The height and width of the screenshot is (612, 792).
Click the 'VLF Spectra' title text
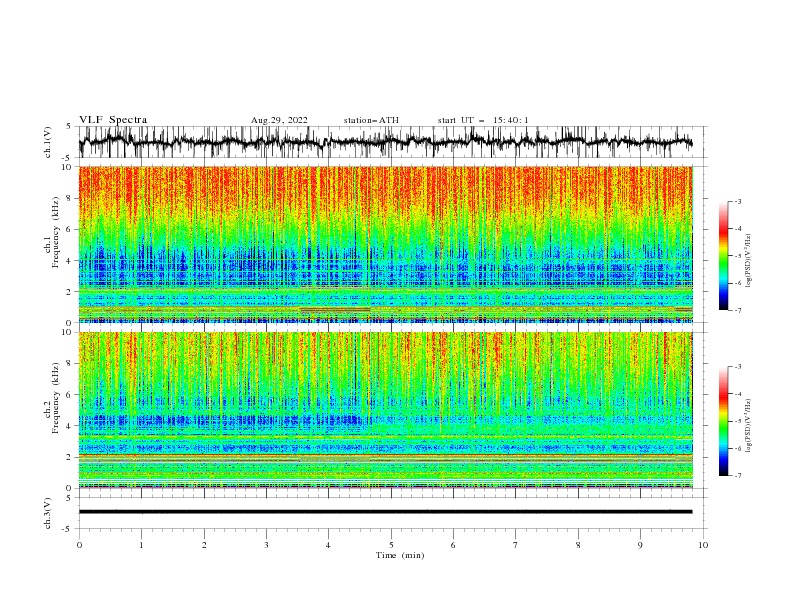click(113, 120)
